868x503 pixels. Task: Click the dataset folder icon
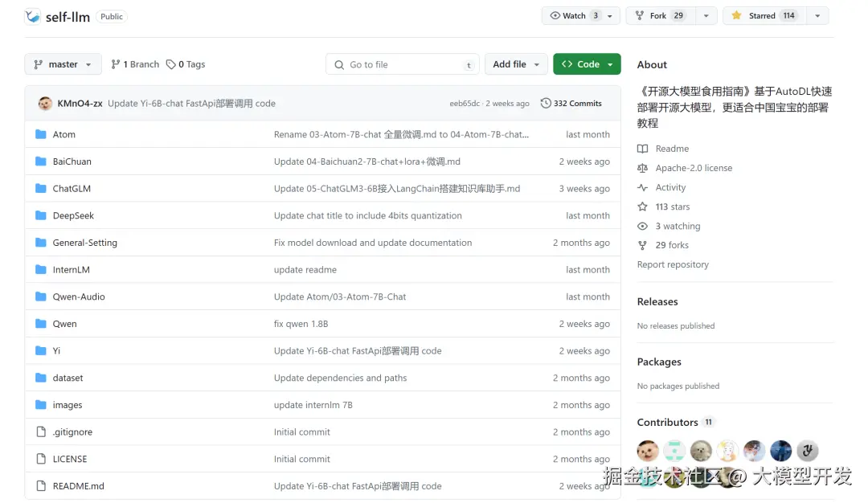click(40, 378)
